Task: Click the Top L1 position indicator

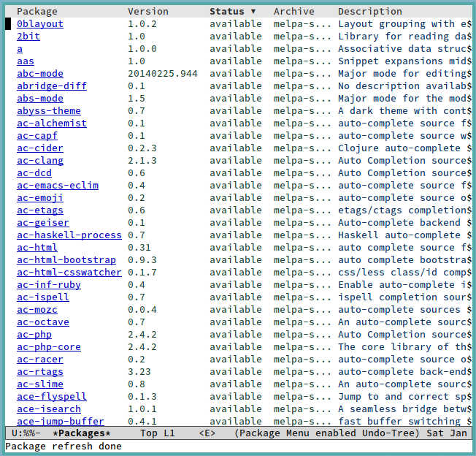Action: pyautogui.click(x=158, y=433)
